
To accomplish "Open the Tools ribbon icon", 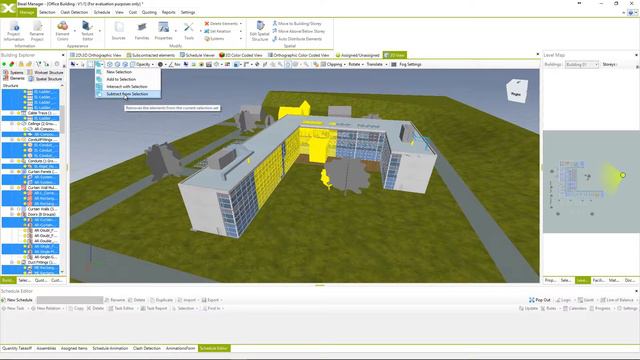I will pyautogui.click(x=189, y=31).
